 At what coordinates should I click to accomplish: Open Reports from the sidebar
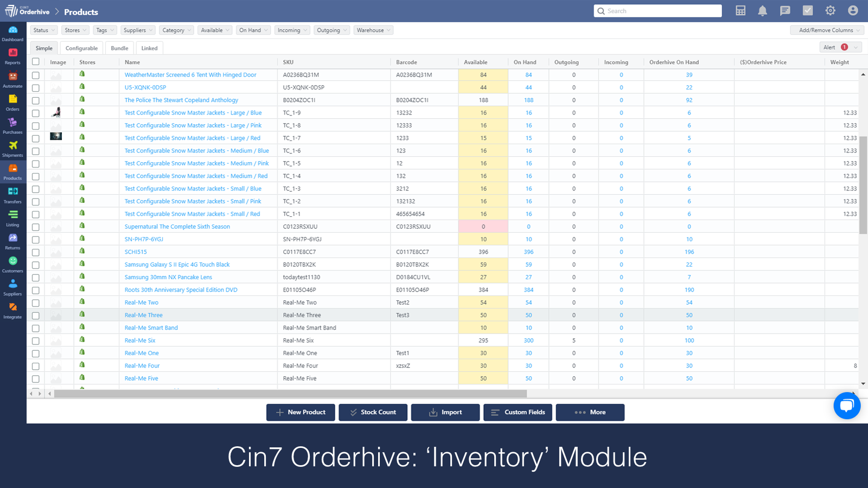[x=12, y=56]
